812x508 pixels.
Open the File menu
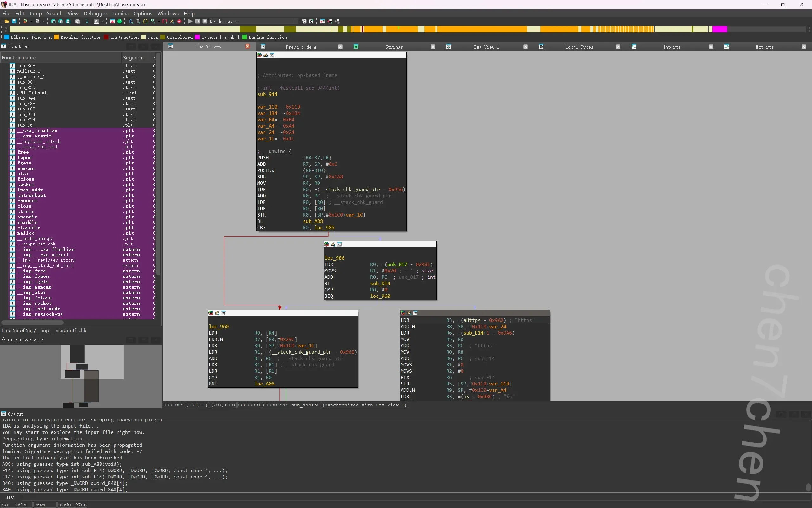(6, 13)
